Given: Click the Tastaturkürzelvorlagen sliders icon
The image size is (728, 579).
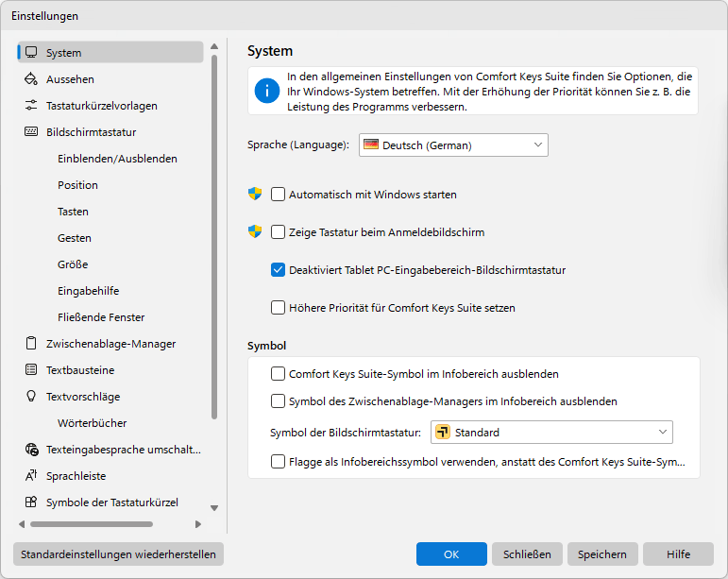Looking at the screenshot, I should (x=31, y=106).
